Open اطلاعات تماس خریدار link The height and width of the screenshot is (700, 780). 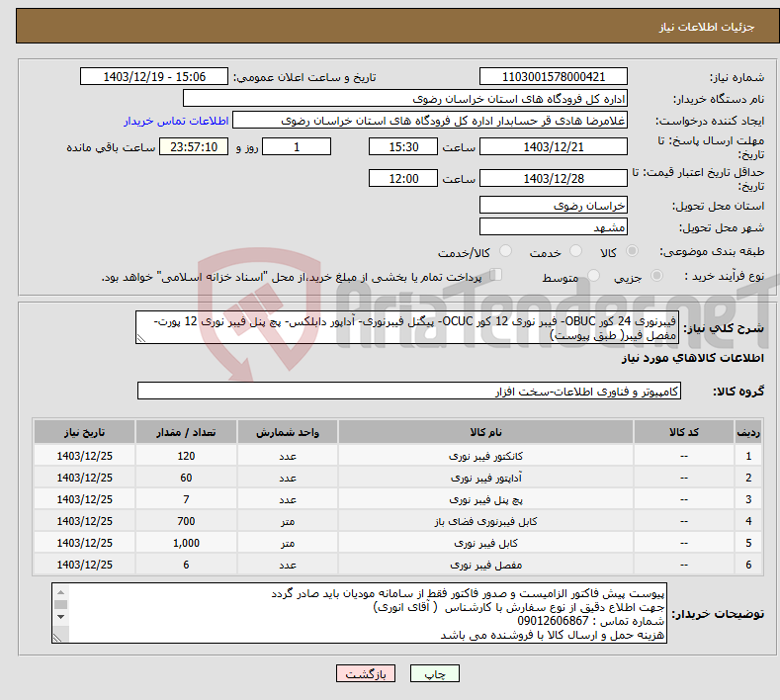(176, 121)
